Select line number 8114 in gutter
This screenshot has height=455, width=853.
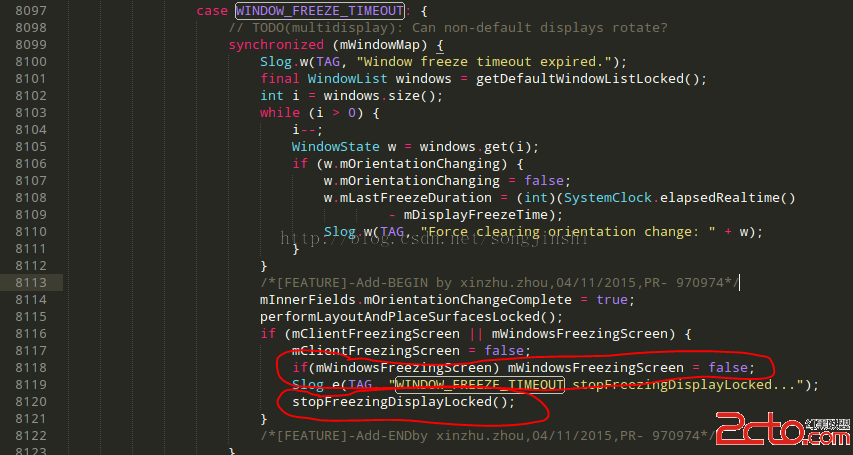(31, 300)
